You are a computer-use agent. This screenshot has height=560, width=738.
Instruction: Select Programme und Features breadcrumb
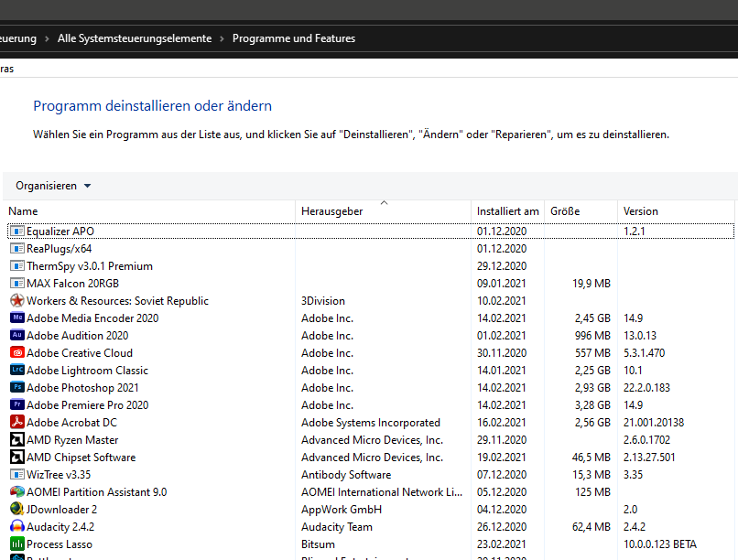pos(294,38)
